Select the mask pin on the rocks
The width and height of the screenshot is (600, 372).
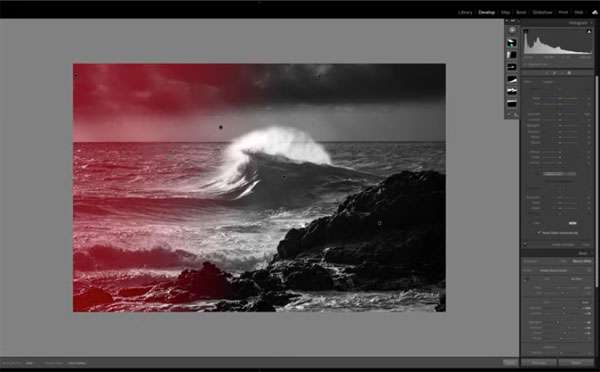click(379, 223)
